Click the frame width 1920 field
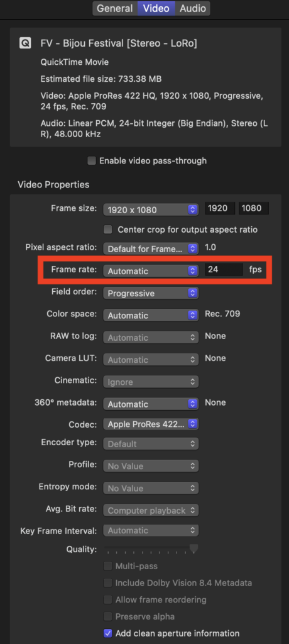This screenshot has width=289, height=644. 220,208
